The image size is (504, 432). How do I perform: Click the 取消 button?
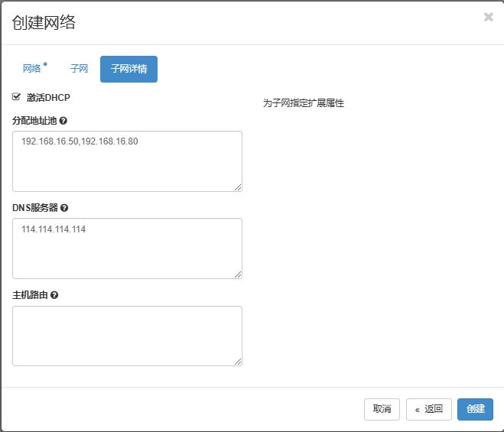tap(382, 409)
